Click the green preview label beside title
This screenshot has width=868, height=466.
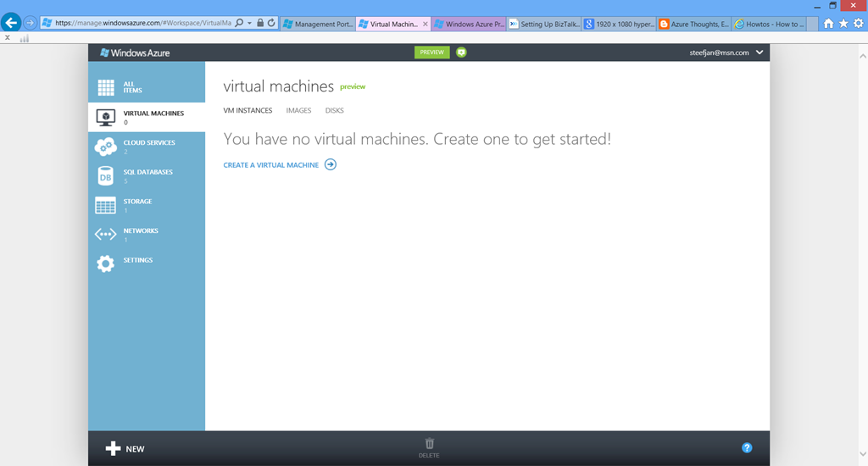tap(353, 87)
